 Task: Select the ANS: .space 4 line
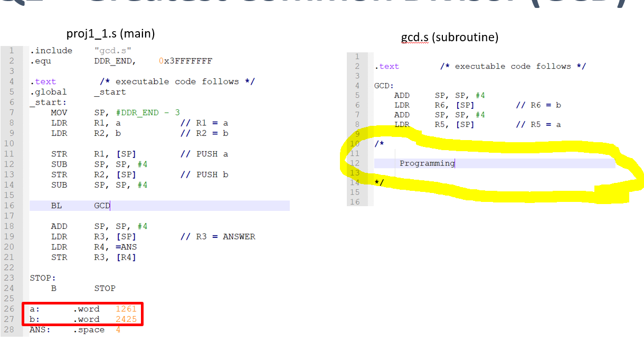point(74,329)
